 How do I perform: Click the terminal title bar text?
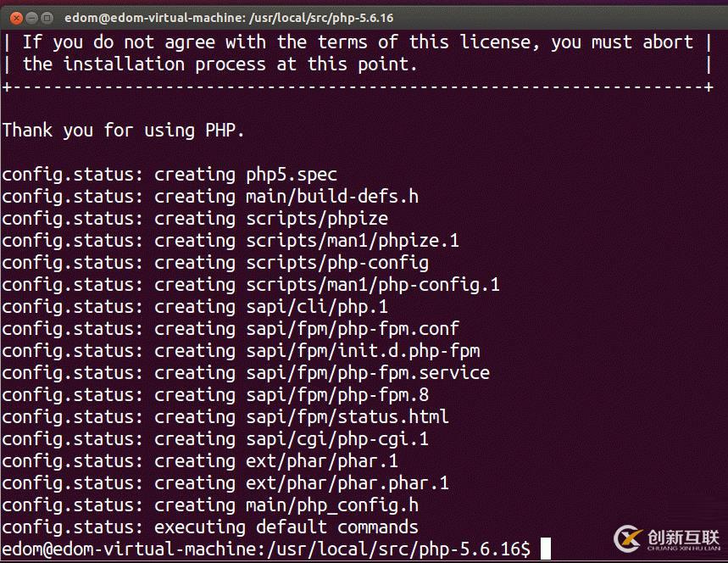pos(229,17)
